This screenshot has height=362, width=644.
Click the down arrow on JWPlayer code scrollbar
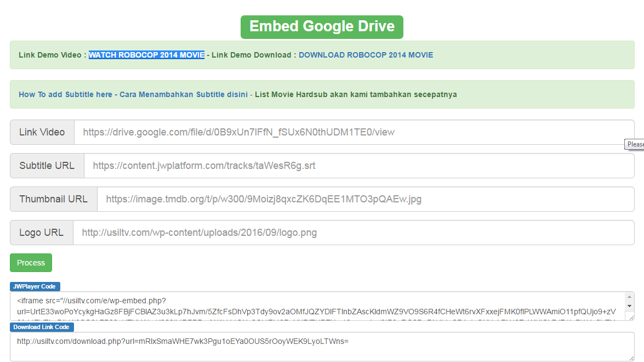coord(629,306)
